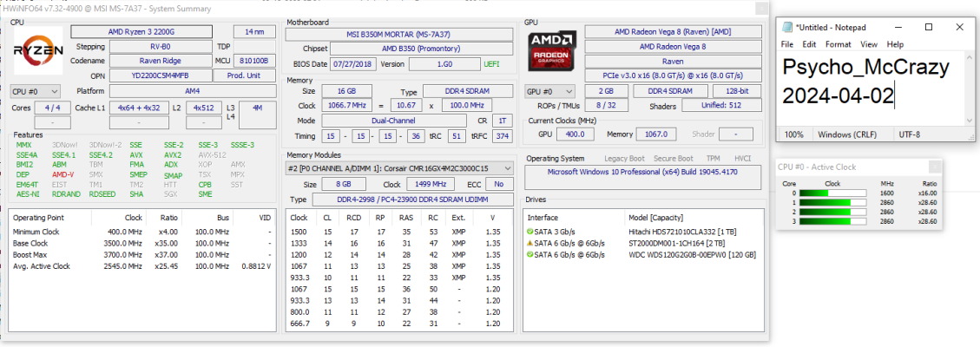This screenshot has width=980, height=347.
Task: Click the 1500 MHz XMP timing row
Action: tap(400, 232)
